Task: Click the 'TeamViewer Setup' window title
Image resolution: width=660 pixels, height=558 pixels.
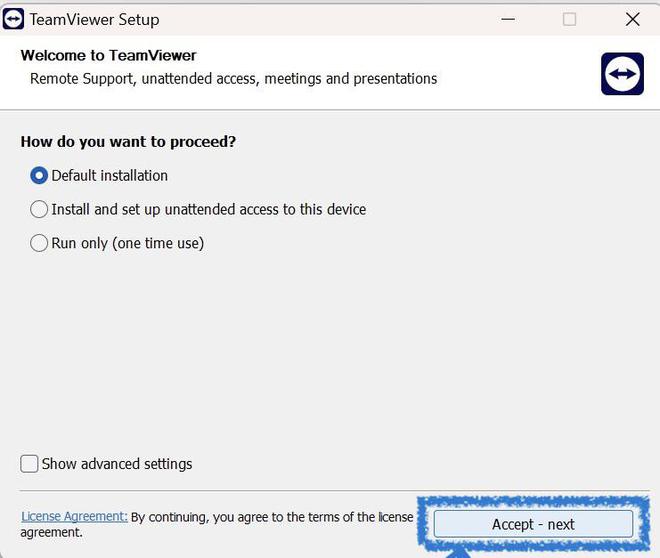Action: pos(94,19)
